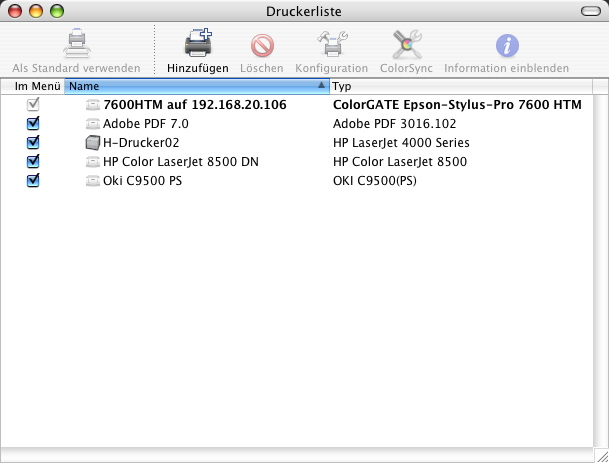Select the H-Drucker02 printer icon
The width and height of the screenshot is (609, 463).
(93, 143)
